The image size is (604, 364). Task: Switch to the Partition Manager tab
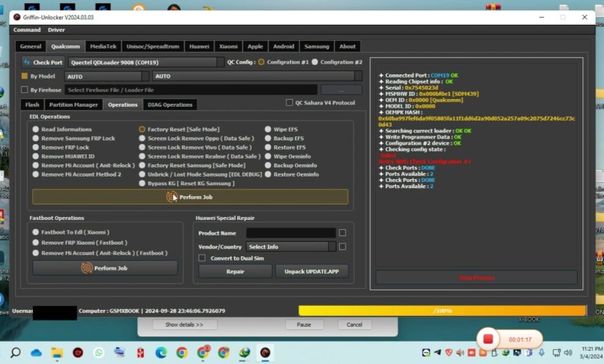pyautogui.click(x=74, y=105)
